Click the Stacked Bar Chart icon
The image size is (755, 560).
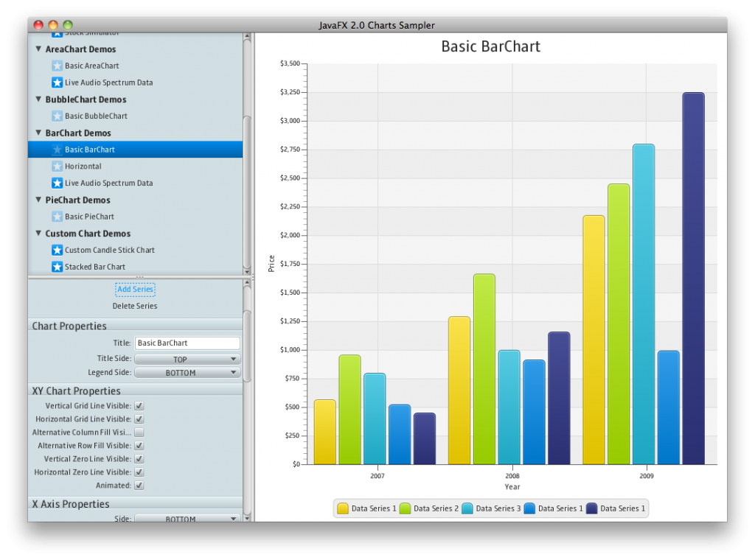pyautogui.click(x=57, y=267)
